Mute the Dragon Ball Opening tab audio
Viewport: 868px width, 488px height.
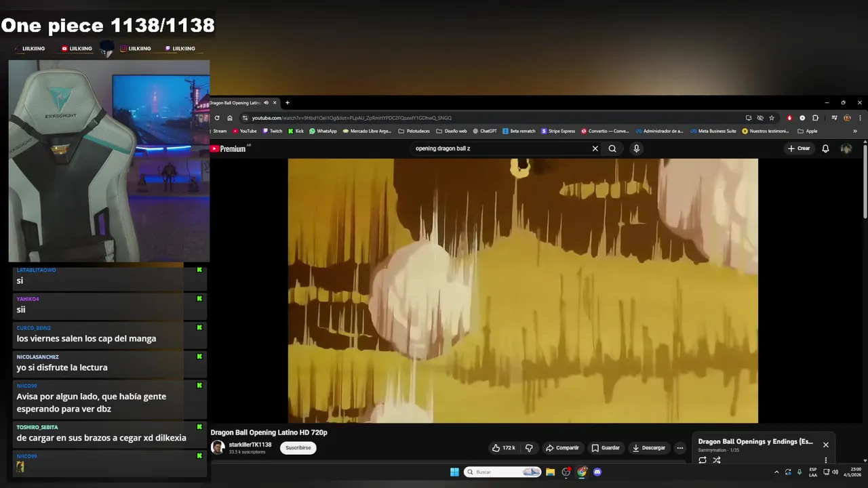pyautogui.click(x=266, y=103)
